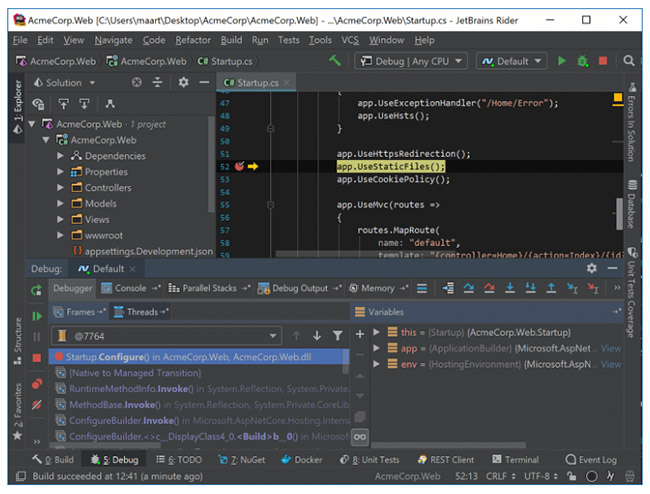The height and width of the screenshot is (494, 650).
Task: Click the Step Into icon
Action: (510, 288)
